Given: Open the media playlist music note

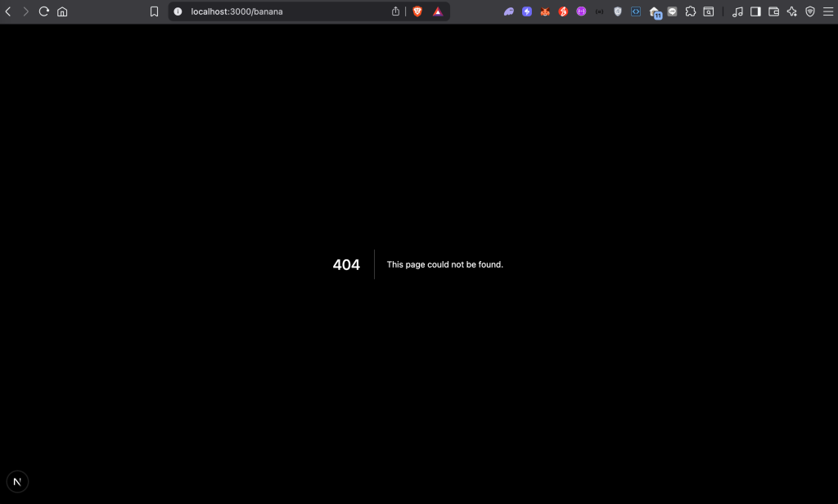Looking at the screenshot, I should [x=737, y=11].
